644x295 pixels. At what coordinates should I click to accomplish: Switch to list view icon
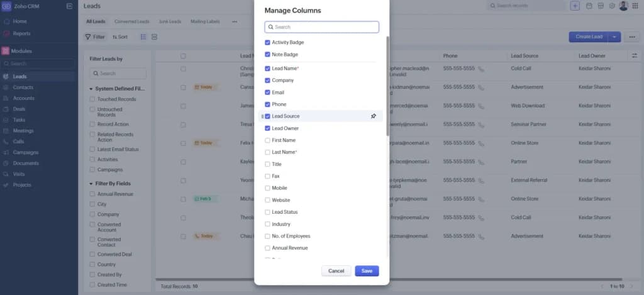click(143, 37)
